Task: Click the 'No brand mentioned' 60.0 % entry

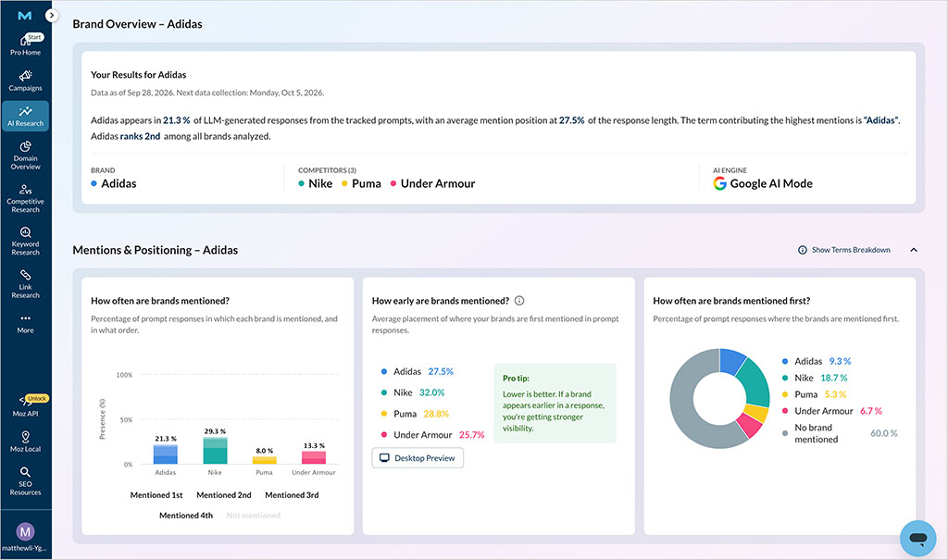Action: [840, 433]
